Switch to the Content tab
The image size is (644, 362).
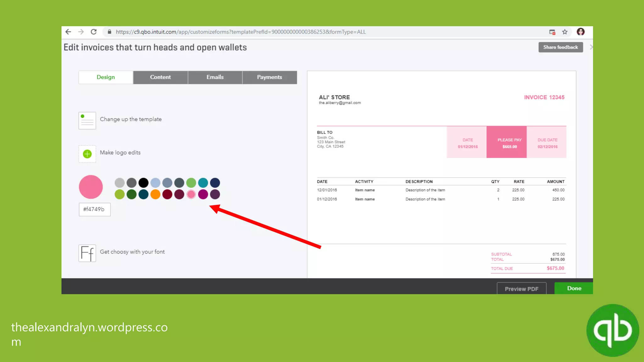coord(160,77)
